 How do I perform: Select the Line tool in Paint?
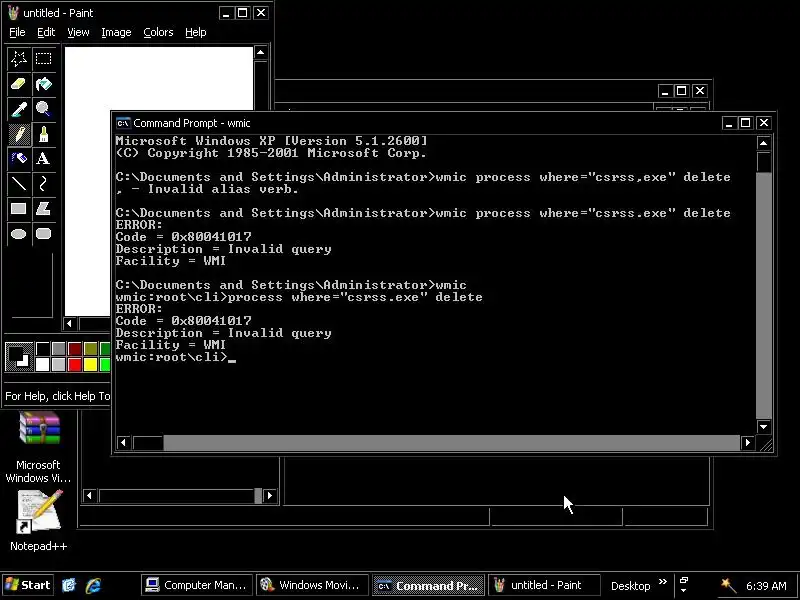19,184
